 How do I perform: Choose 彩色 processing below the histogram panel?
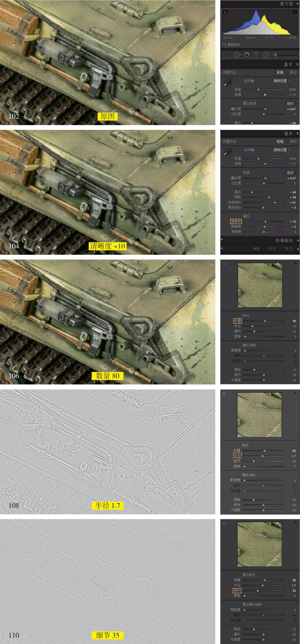click(x=280, y=73)
